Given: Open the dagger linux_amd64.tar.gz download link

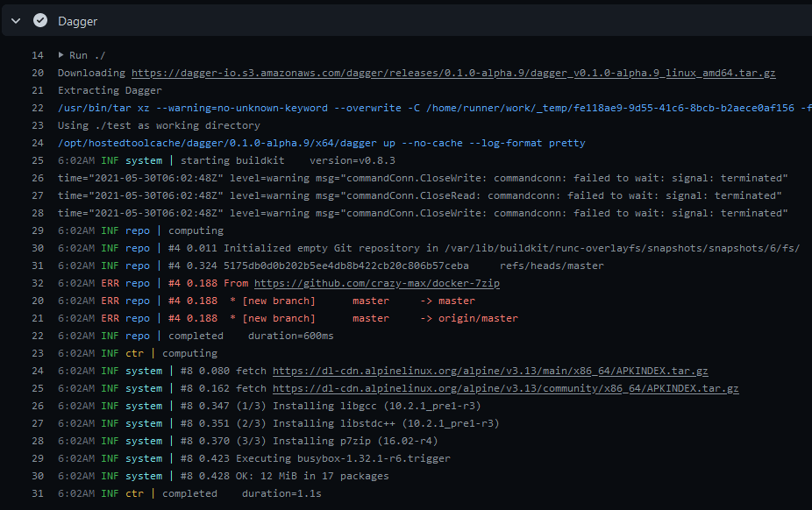Looking at the screenshot, I should coord(452,73).
